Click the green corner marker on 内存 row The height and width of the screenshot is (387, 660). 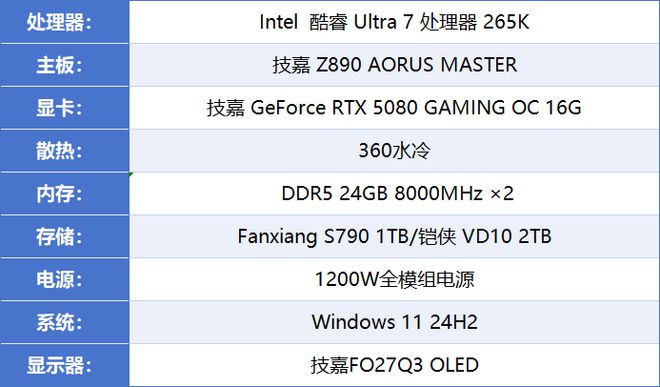pos(131,174)
